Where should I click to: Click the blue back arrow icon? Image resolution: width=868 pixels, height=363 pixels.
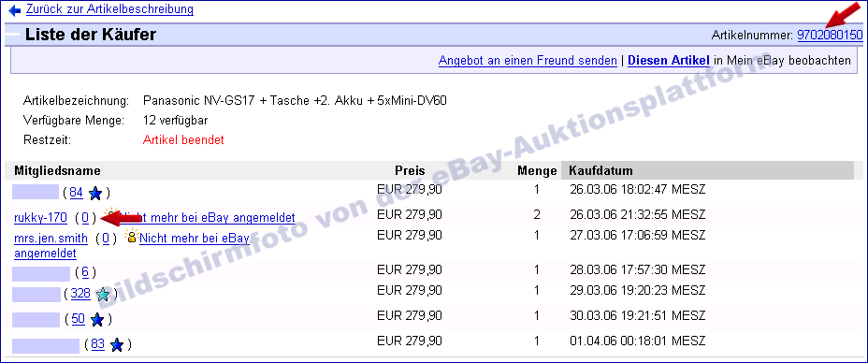[14, 11]
